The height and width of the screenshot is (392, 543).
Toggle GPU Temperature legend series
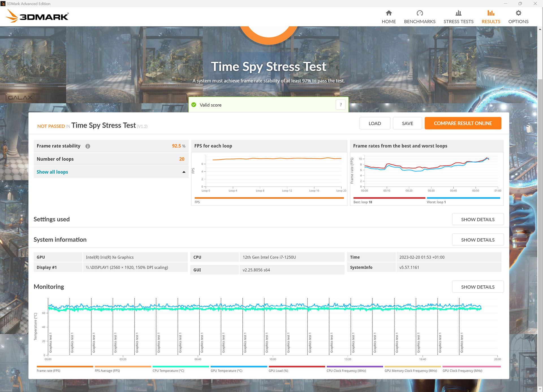[239, 369]
